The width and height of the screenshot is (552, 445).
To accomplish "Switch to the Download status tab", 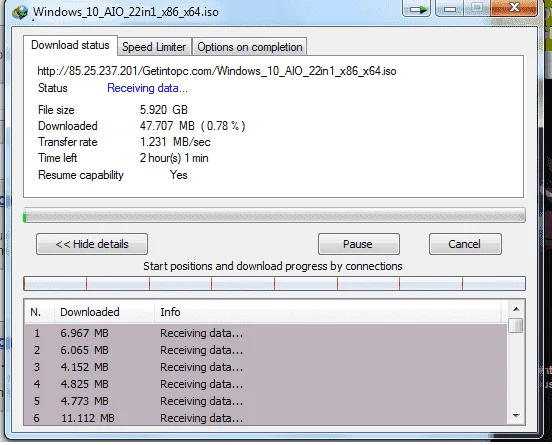I will 70,45.
